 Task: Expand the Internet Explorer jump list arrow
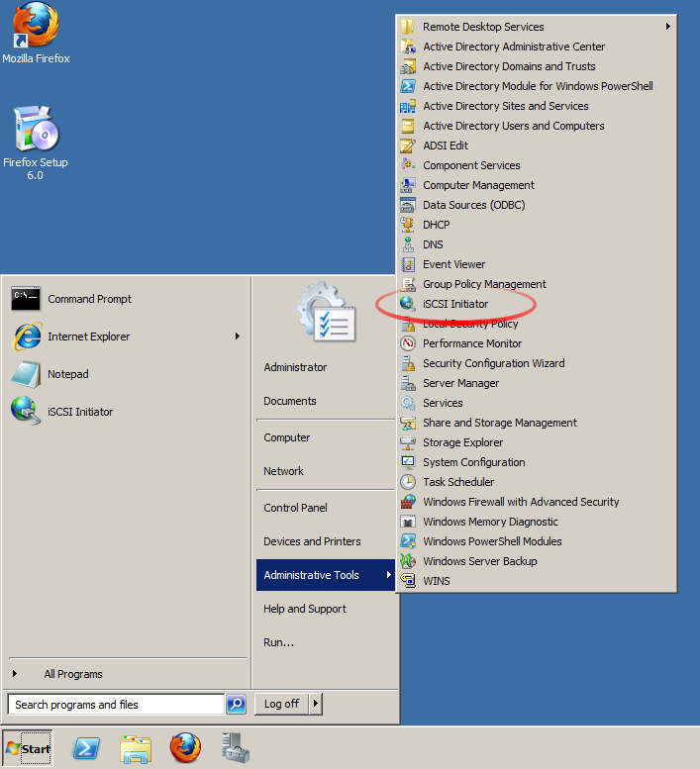(x=237, y=336)
